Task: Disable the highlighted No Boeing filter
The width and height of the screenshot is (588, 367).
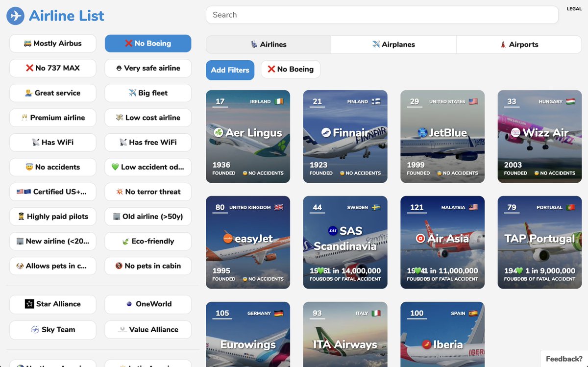Action: [148, 44]
